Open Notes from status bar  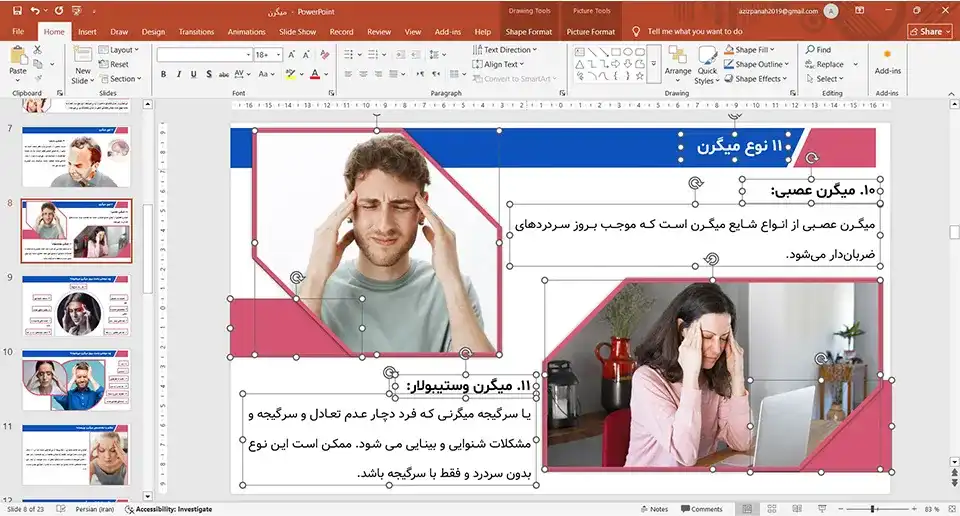(654, 509)
